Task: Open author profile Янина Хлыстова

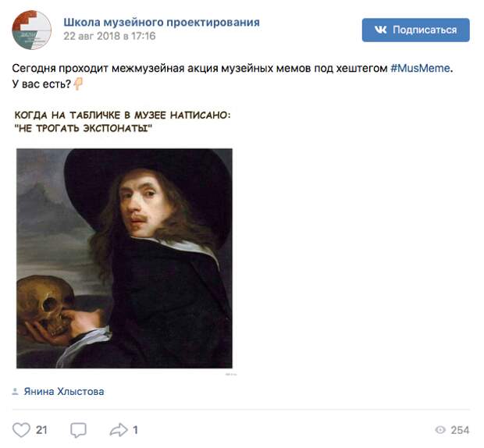Action: (x=64, y=392)
